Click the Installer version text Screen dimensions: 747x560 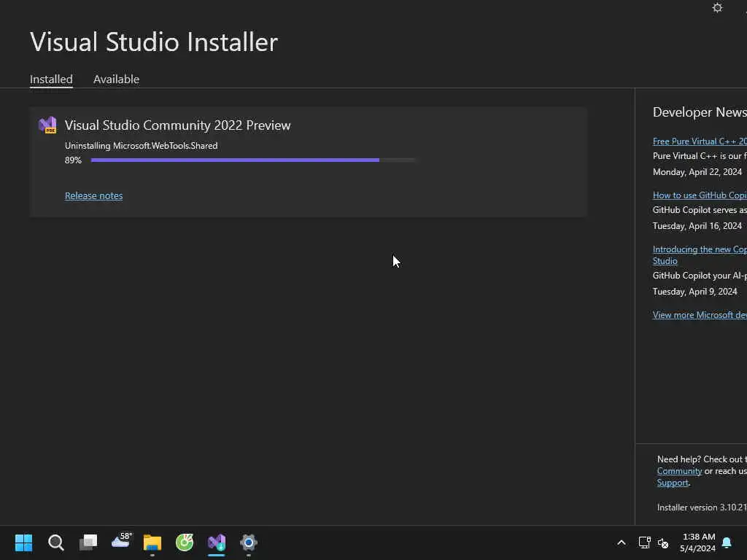pyautogui.click(x=701, y=507)
